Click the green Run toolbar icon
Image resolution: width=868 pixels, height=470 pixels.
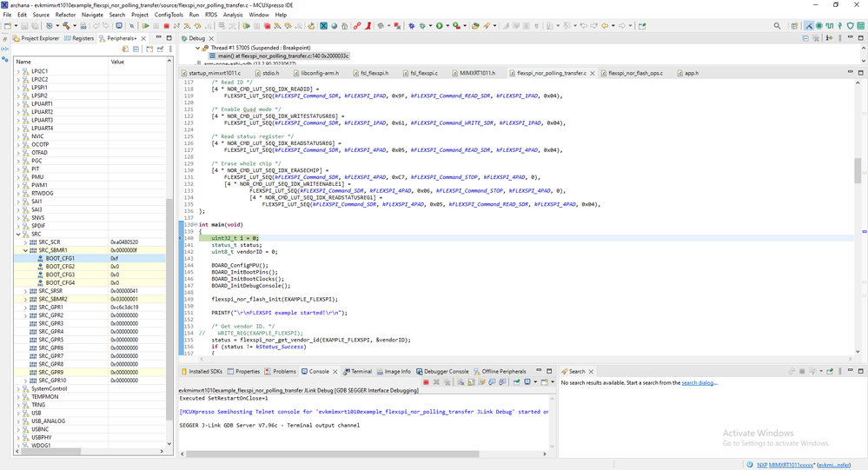point(439,26)
